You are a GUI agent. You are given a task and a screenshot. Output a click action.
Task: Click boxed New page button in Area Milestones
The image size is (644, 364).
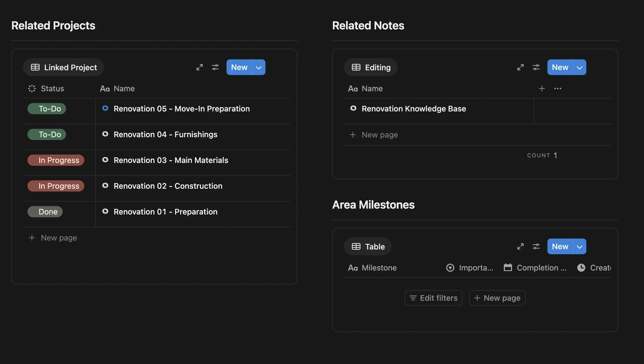click(x=497, y=298)
